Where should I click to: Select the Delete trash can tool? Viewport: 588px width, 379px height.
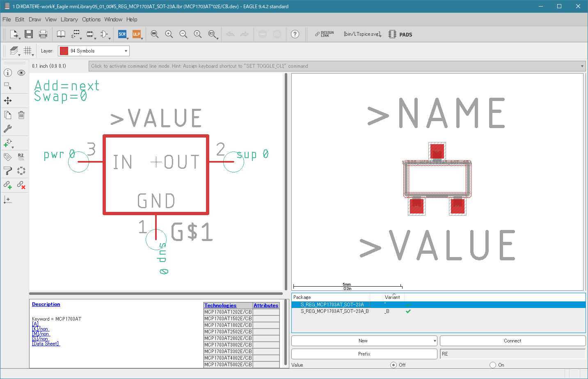pos(21,115)
